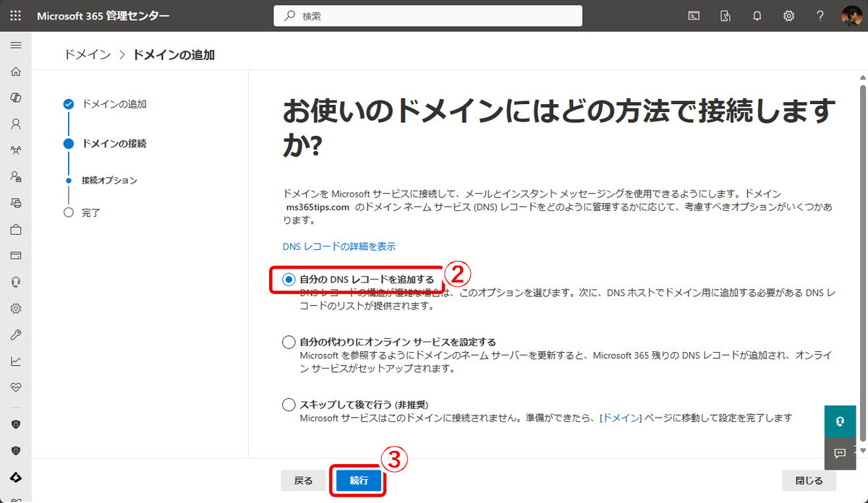Viewport: 868px width, 503px height.
Task: Click the 検索 search box
Action: click(428, 16)
